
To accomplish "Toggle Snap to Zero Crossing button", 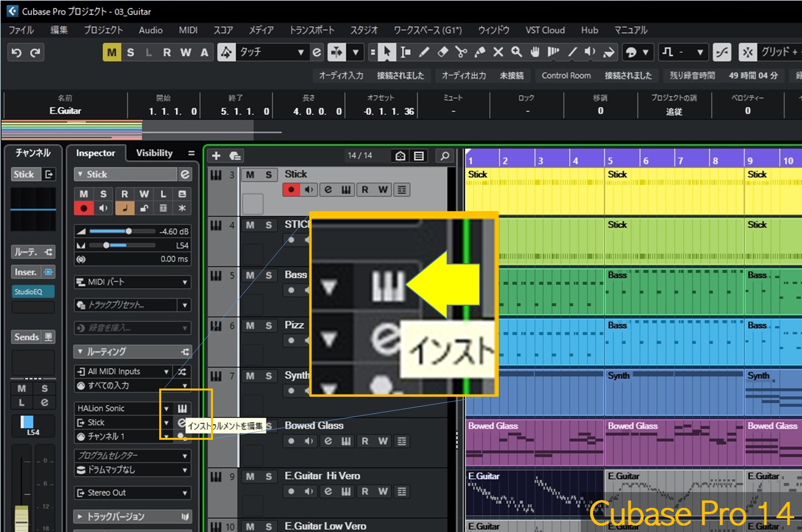I will click(722, 52).
